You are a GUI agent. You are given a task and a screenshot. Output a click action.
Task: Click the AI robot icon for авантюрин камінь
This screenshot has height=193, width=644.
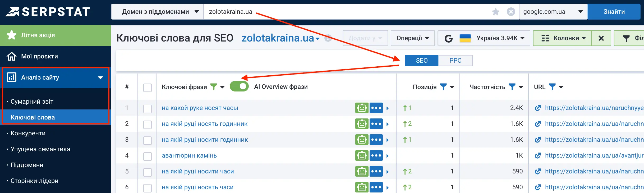click(x=362, y=155)
